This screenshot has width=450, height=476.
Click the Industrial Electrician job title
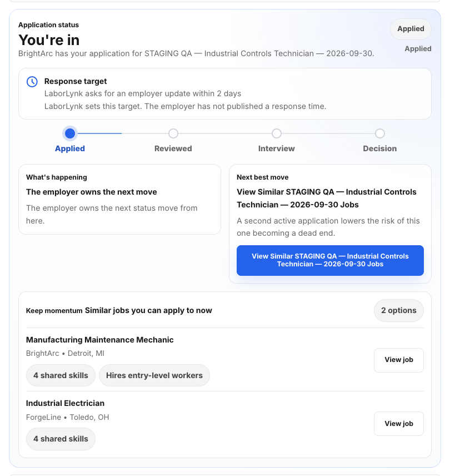(65, 403)
